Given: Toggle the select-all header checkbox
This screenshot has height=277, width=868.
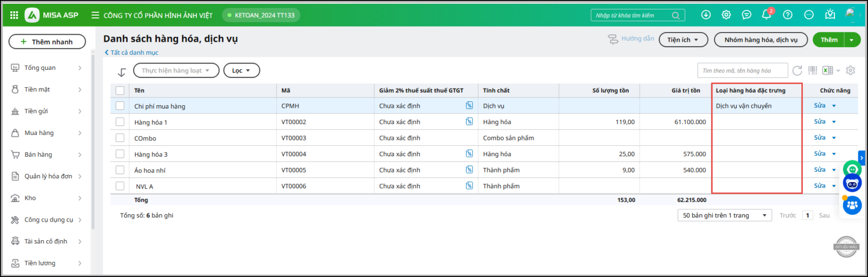Looking at the screenshot, I should point(120,91).
